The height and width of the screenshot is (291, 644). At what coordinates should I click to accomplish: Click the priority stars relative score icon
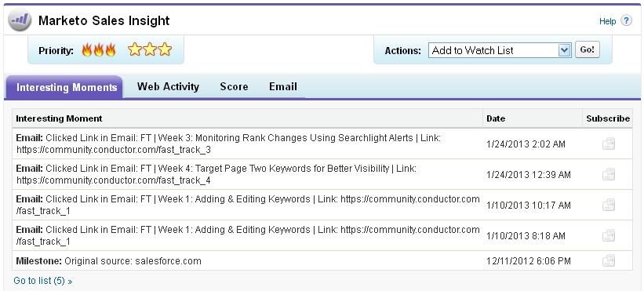(150, 49)
